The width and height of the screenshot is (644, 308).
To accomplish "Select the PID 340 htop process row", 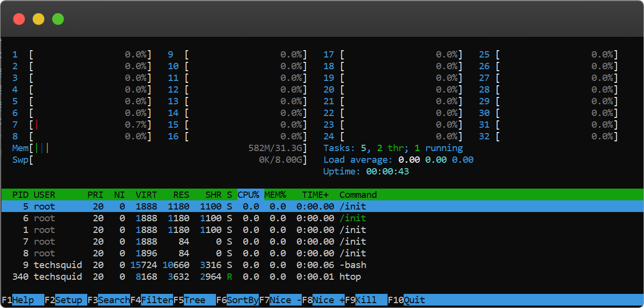I will click(x=322, y=277).
